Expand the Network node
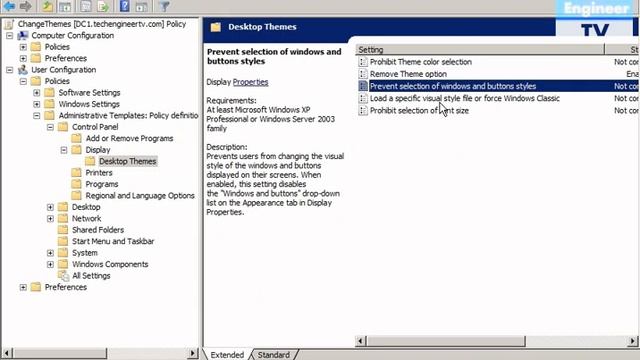 point(50,218)
